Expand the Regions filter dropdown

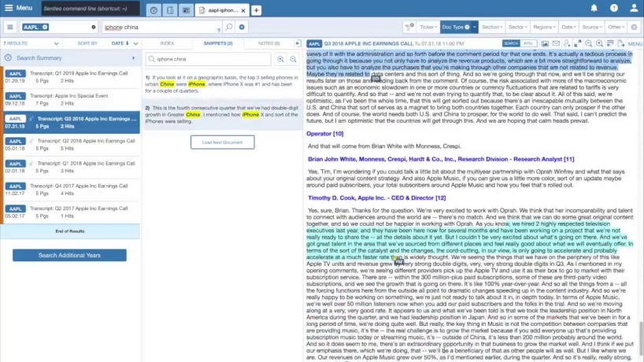point(544,27)
